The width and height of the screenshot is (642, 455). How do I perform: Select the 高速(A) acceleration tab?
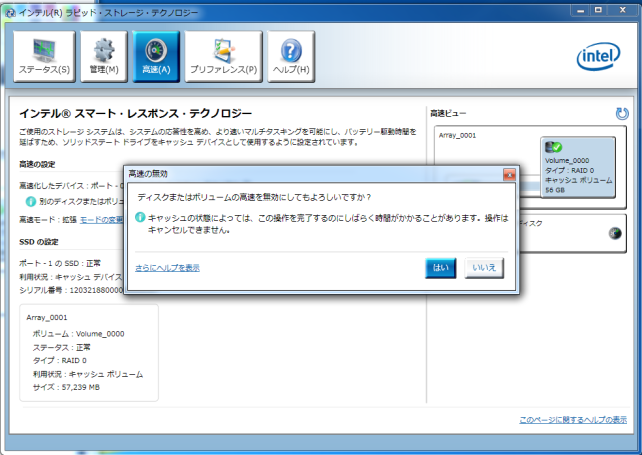click(156, 57)
